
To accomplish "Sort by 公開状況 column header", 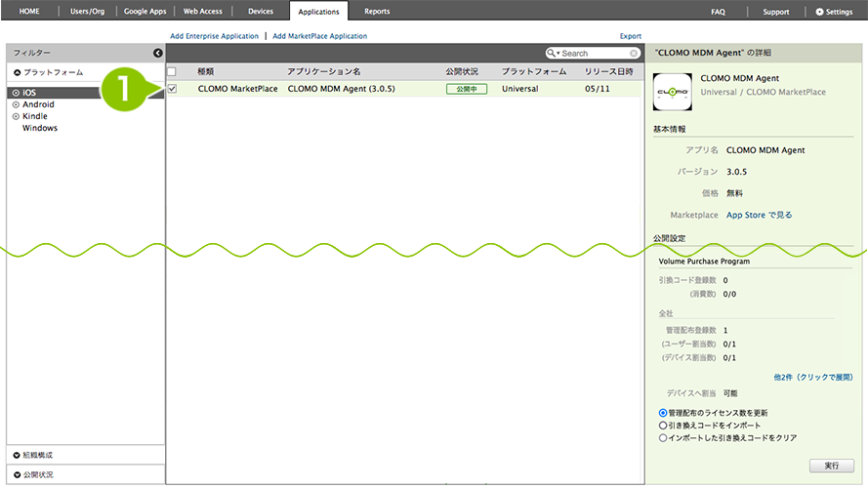I will coord(462,71).
